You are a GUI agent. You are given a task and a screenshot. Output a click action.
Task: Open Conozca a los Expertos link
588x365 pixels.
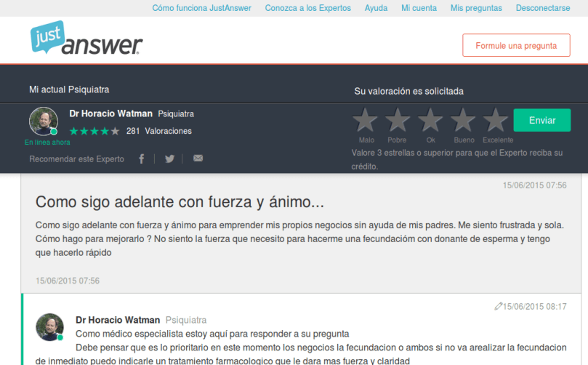pyautogui.click(x=308, y=8)
